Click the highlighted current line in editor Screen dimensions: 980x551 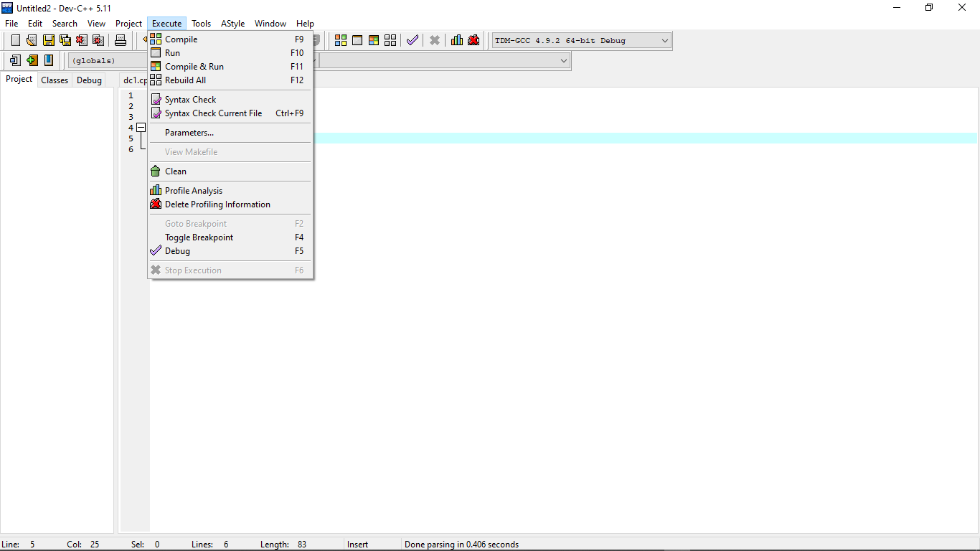tap(645, 138)
